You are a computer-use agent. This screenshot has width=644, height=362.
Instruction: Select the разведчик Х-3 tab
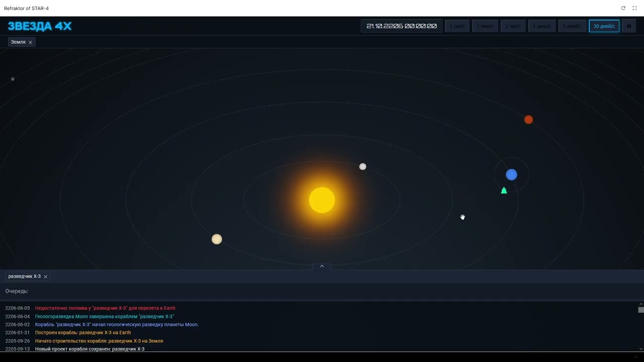coord(25,277)
